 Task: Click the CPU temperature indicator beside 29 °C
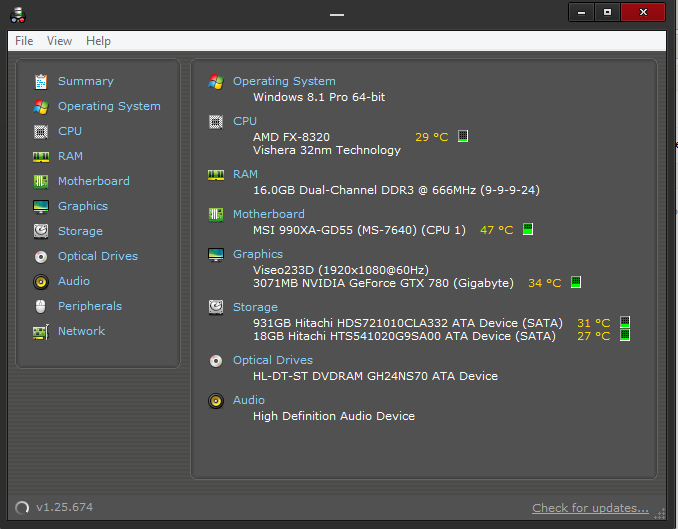coord(463,136)
